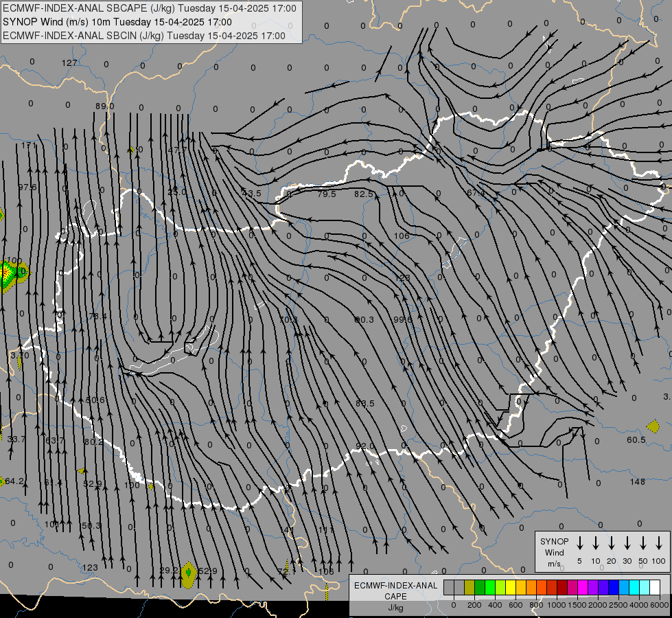Select the pure yellow CAPE legend swatch
This screenshot has height=618, width=672.
pos(511,588)
